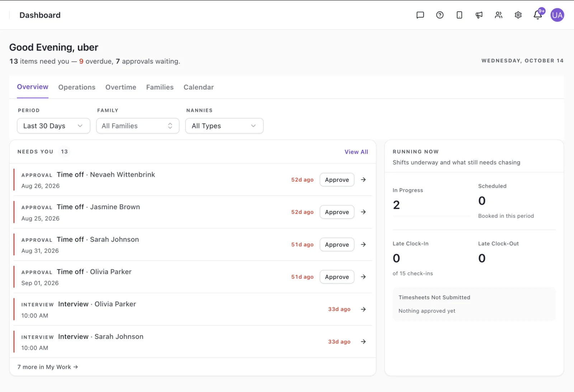This screenshot has height=392, width=574.
Task: Open arrow for Sarah Johnson time off
Action: (363, 245)
